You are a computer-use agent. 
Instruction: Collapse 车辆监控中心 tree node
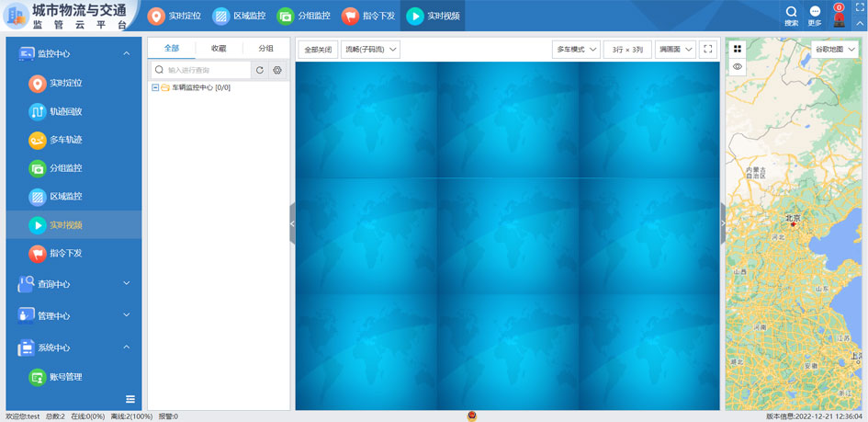[x=155, y=88]
